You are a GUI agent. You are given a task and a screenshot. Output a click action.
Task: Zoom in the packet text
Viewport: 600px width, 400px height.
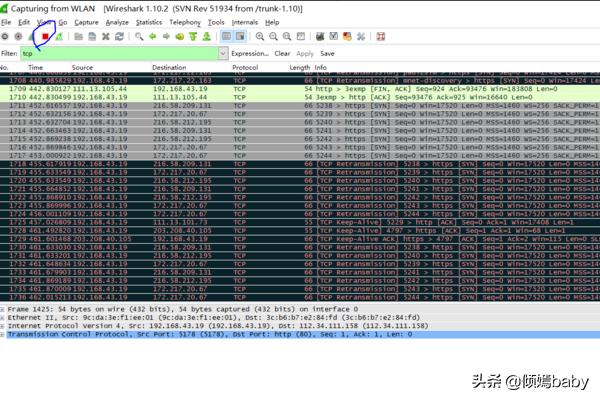[x=260, y=37]
